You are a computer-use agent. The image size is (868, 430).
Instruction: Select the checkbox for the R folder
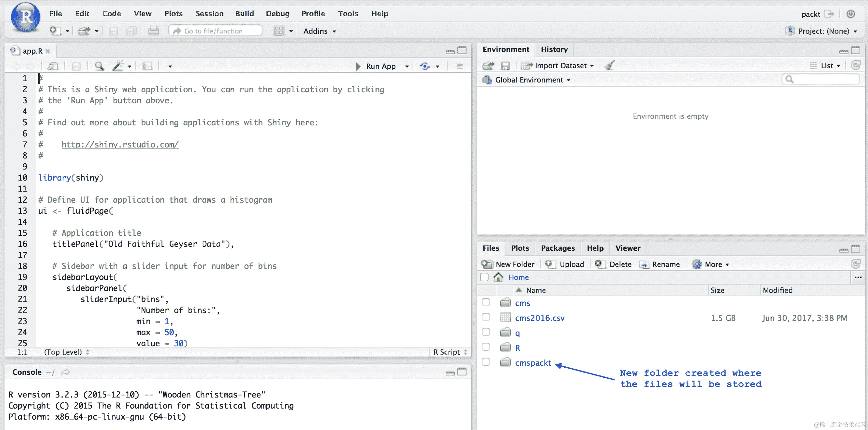[x=486, y=347]
